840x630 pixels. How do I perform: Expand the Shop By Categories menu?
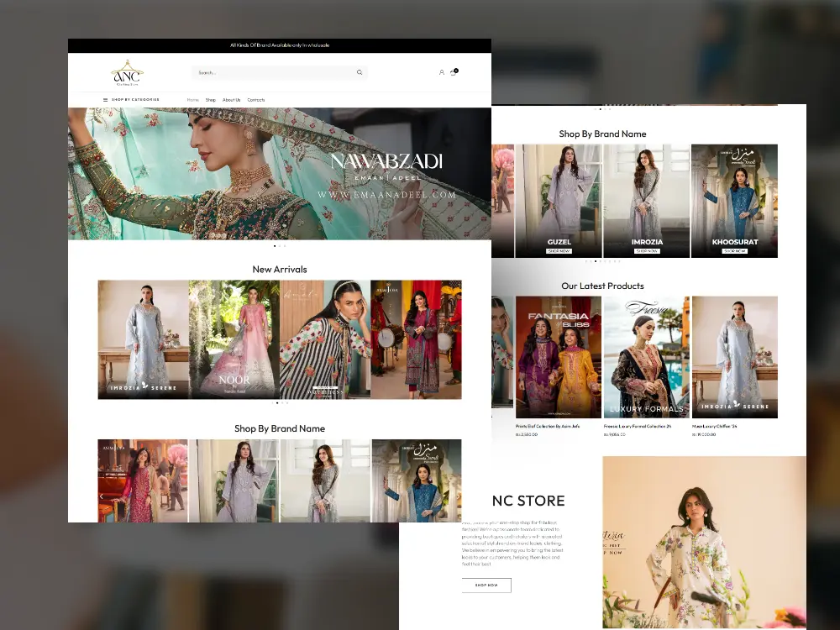(135, 100)
